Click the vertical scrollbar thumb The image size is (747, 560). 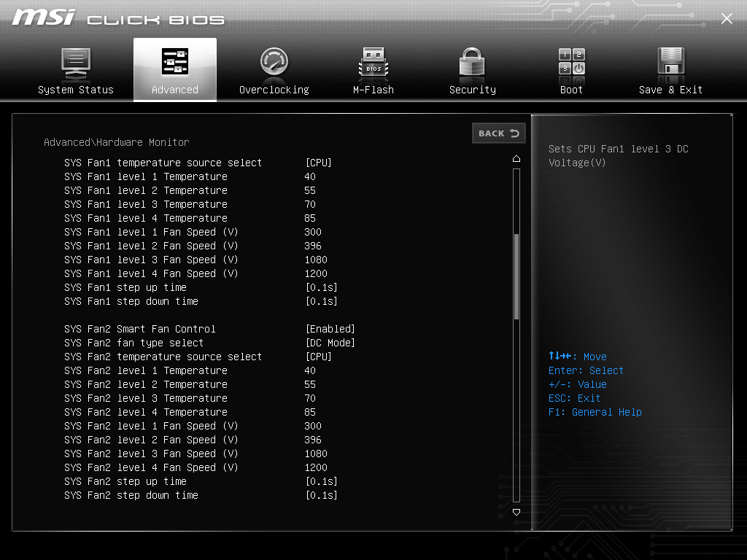pyautogui.click(x=516, y=276)
